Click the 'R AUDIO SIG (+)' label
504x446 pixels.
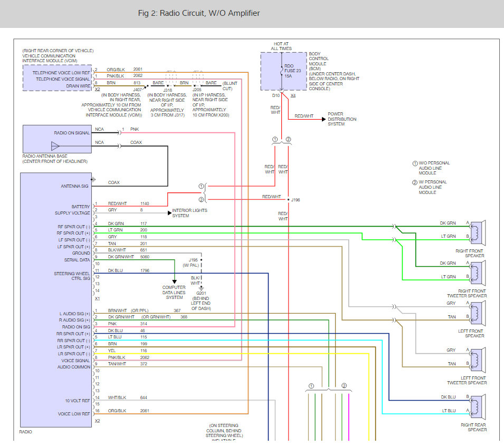74,320
